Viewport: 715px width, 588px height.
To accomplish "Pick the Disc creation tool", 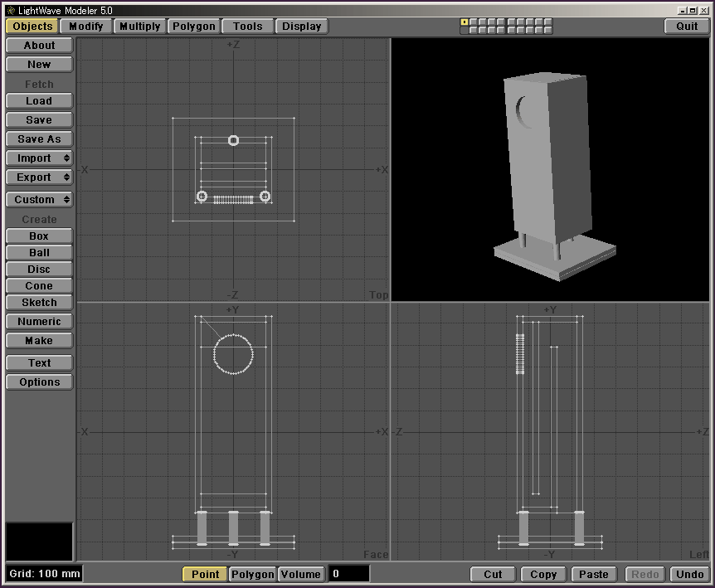I will point(39,270).
